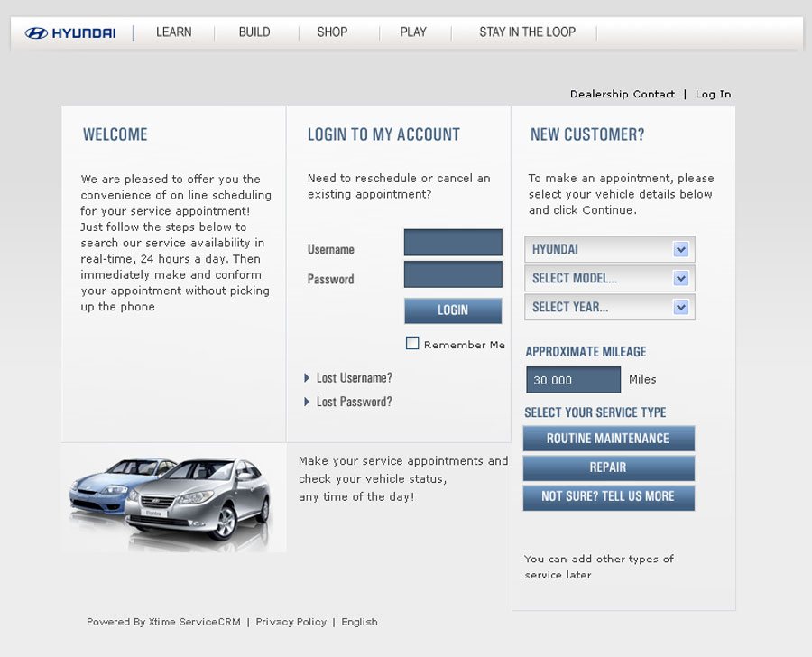Viewport: 812px width, 657px height.
Task: Click the Hyundai cars image
Action: (173, 497)
